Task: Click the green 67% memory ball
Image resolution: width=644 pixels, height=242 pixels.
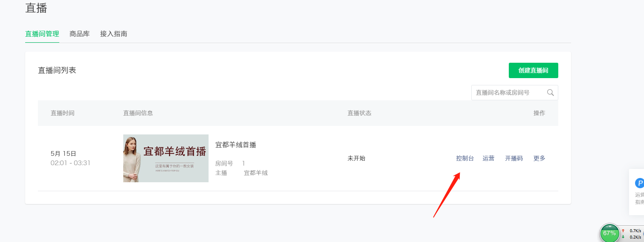Action: click(x=609, y=233)
